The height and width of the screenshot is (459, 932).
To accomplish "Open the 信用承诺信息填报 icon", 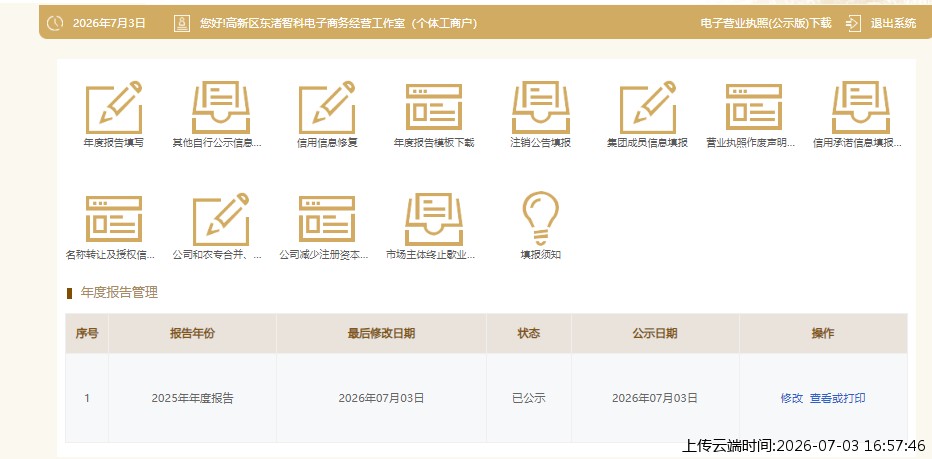I will (x=861, y=107).
